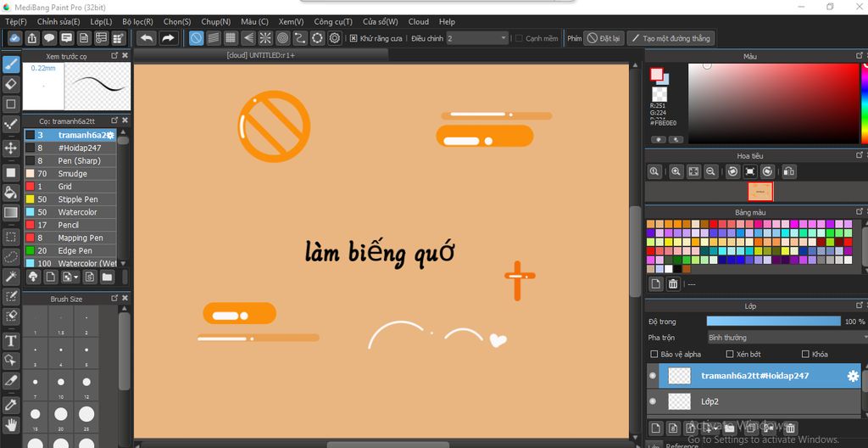Adjust the Độ trong opacity slider
The width and height of the screenshot is (868, 448).
coord(773,322)
